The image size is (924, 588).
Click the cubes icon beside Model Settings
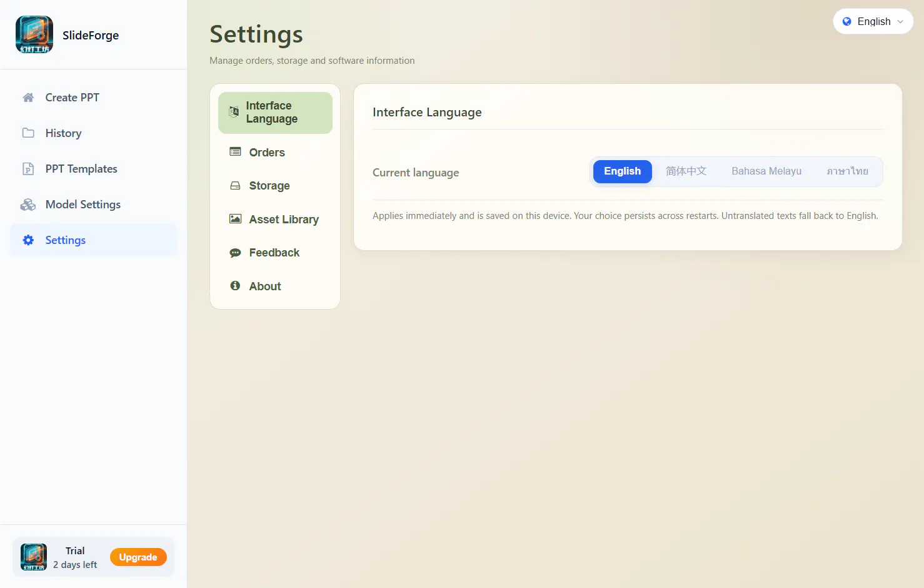[x=28, y=205]
